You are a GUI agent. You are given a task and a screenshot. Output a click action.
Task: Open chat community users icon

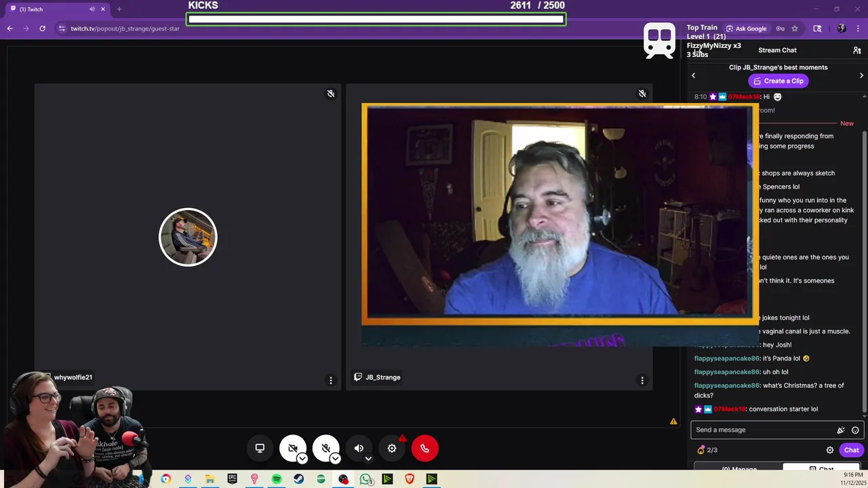click(856, 50)
